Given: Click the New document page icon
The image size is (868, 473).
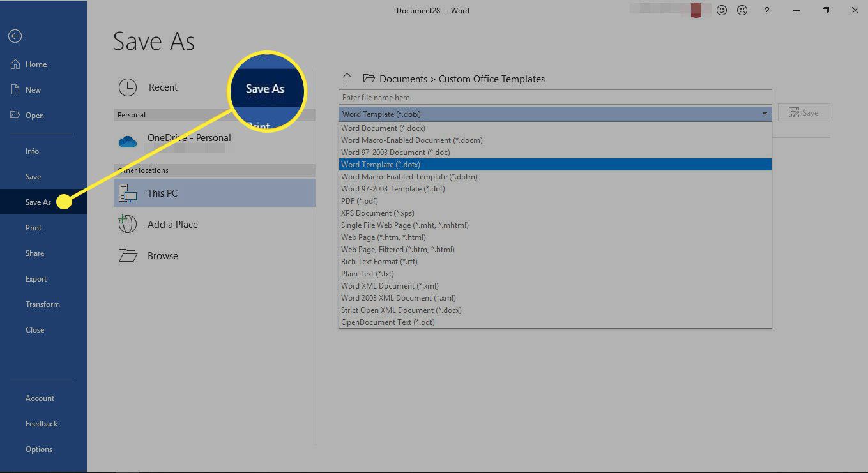Looking at the screenshot, I should pyautogui.click(x=15, y=89).
